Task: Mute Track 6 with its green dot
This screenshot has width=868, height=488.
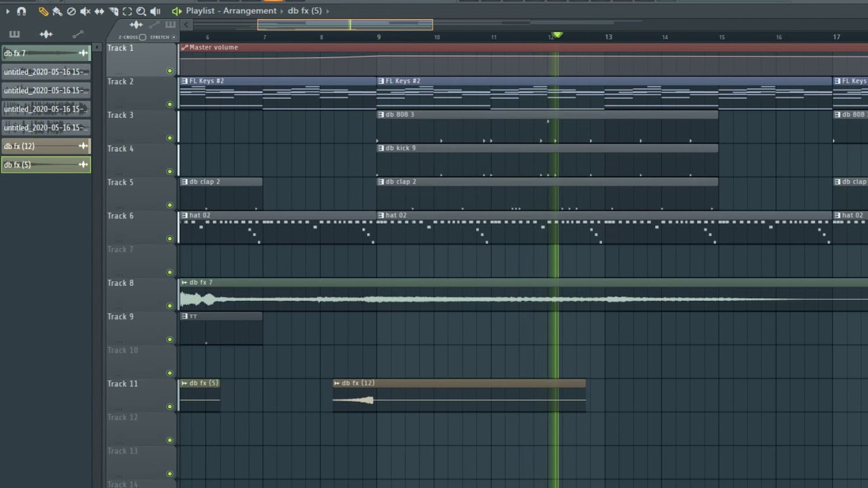Action: click(170, 239)
